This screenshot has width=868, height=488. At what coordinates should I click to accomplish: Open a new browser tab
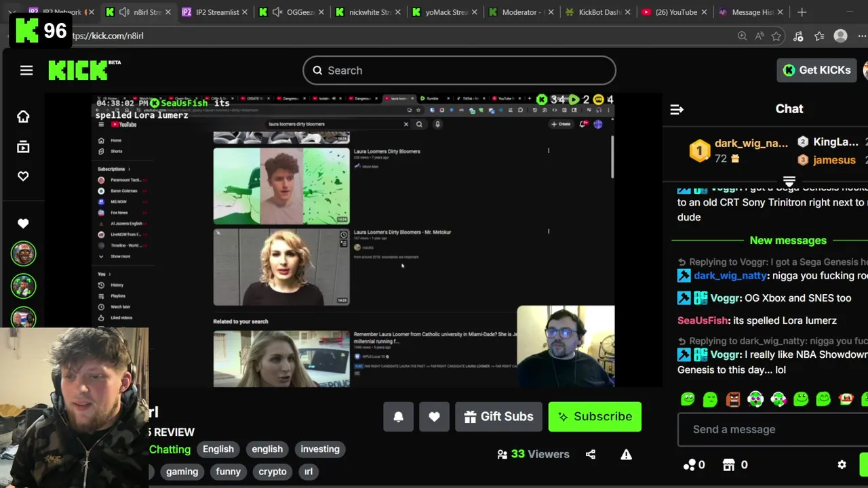tap(802, 12)
